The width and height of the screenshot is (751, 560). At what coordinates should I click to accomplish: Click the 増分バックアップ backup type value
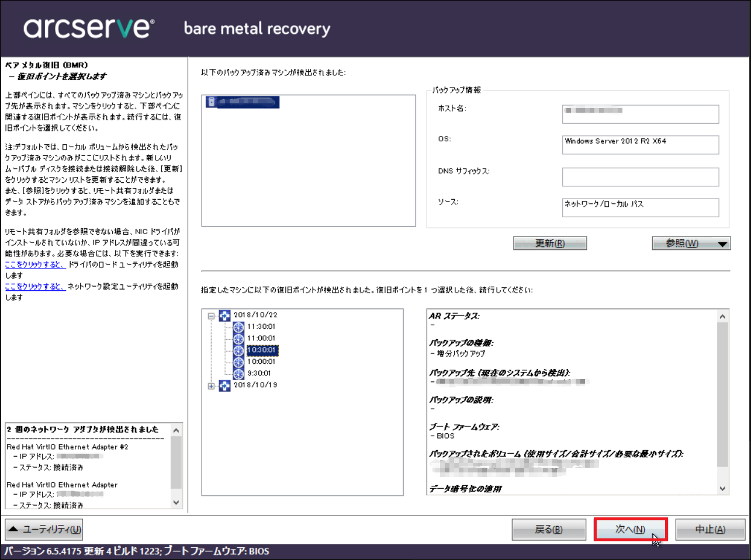pyautogui.click(x=461, y=353)
